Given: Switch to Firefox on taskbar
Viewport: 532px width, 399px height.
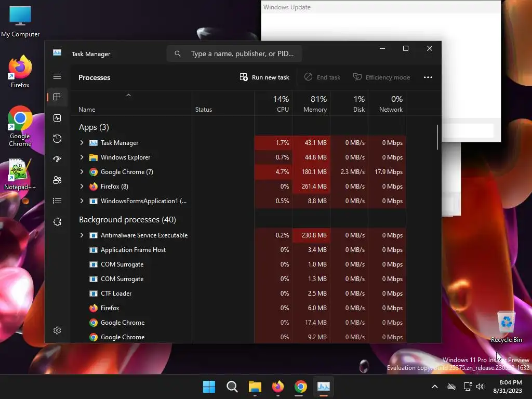Looking at the screenshot, I should point(278,387).
